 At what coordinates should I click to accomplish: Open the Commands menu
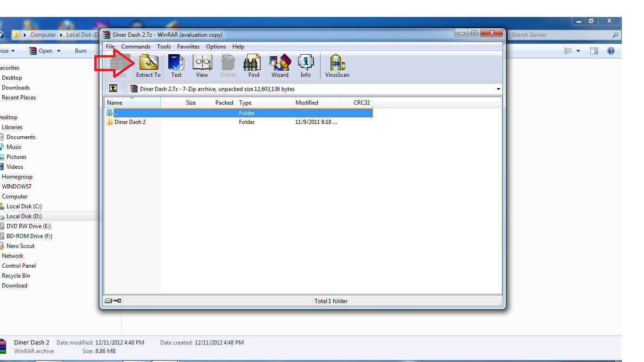tap(136, 46)
